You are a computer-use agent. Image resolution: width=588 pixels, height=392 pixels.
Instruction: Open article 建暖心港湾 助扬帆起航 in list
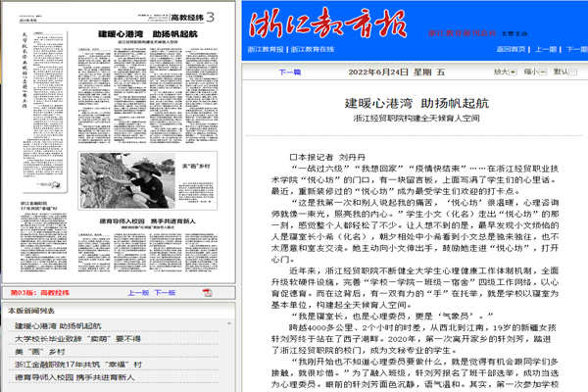tap(59, 324)
